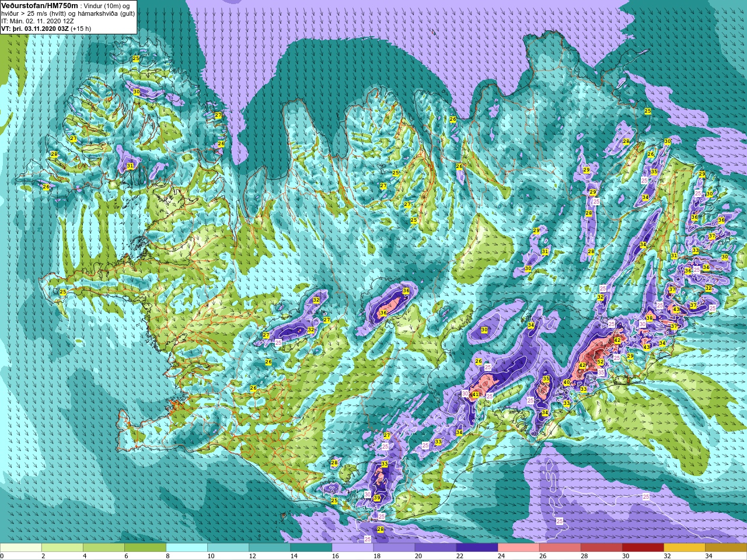Click the yellow 39 gust label

pyautogui.click(x=377, y=498)
